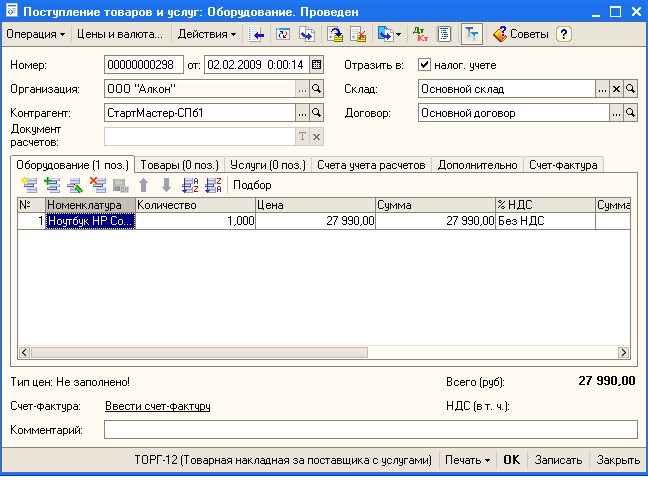The width and height of the screenshot is (648, 480).
Task: Open the Контрагент magnifier lookup icon
Action: tap(317, 113)
